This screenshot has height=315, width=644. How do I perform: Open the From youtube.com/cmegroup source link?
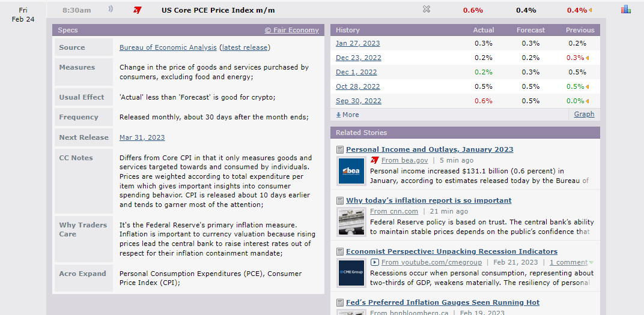(433, 262)
